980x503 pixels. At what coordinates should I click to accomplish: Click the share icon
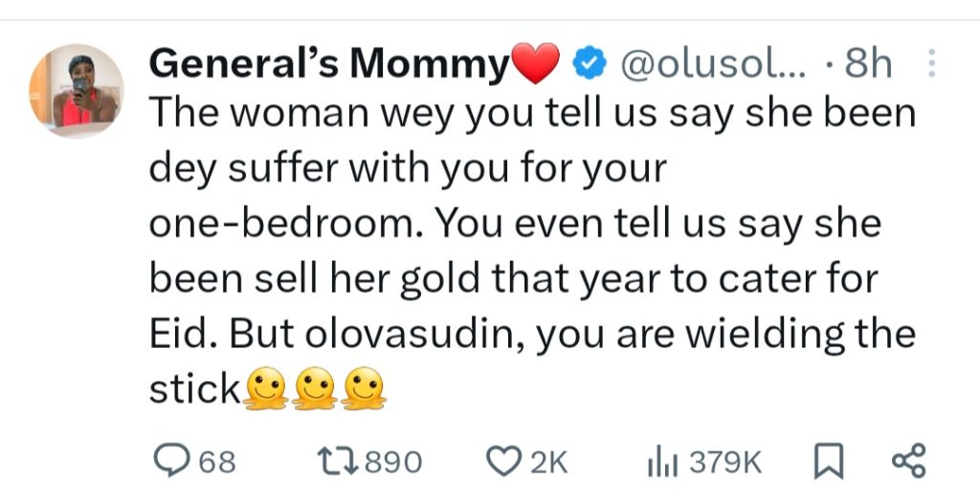pos(908,462)
